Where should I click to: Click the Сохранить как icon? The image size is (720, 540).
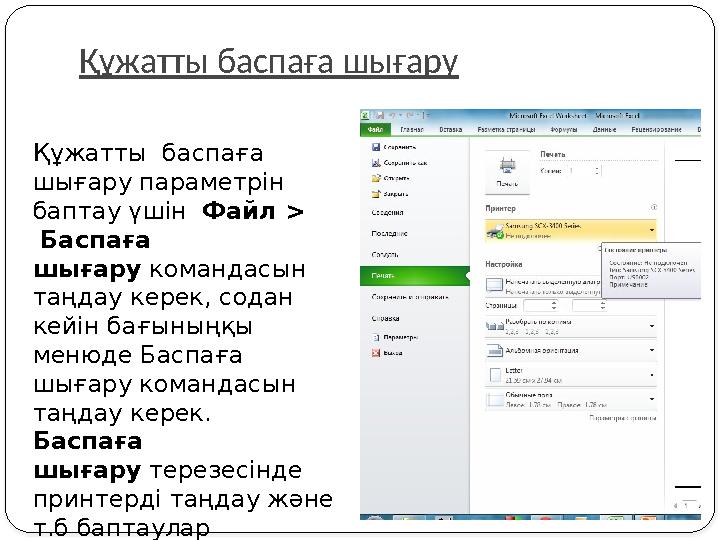[x=376, y=163]
